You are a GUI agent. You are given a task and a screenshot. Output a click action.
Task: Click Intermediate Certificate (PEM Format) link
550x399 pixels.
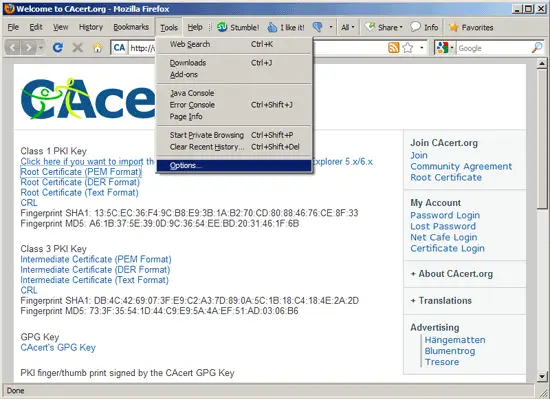[x=96, y=259]
